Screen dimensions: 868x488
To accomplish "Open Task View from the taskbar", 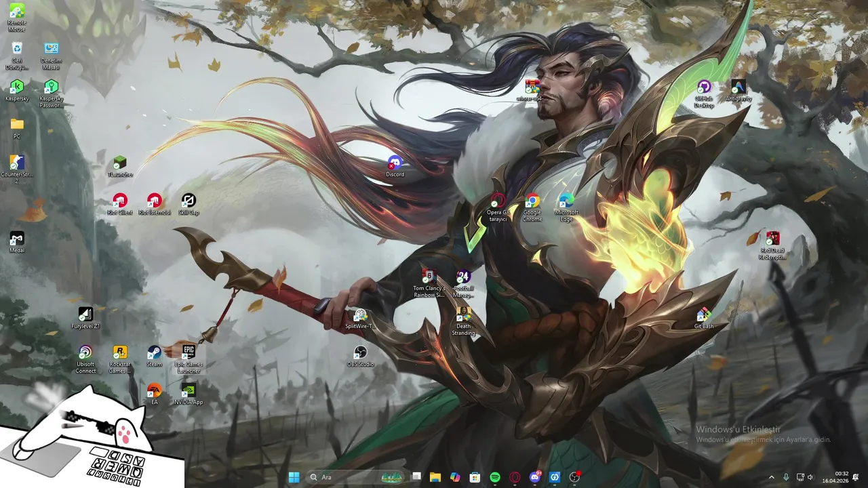I will 416,477.
